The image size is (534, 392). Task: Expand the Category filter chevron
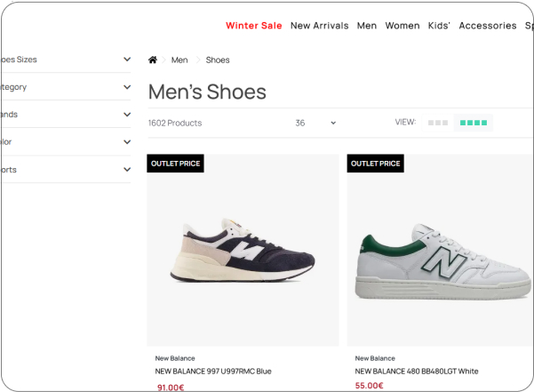tap(127, 87)
